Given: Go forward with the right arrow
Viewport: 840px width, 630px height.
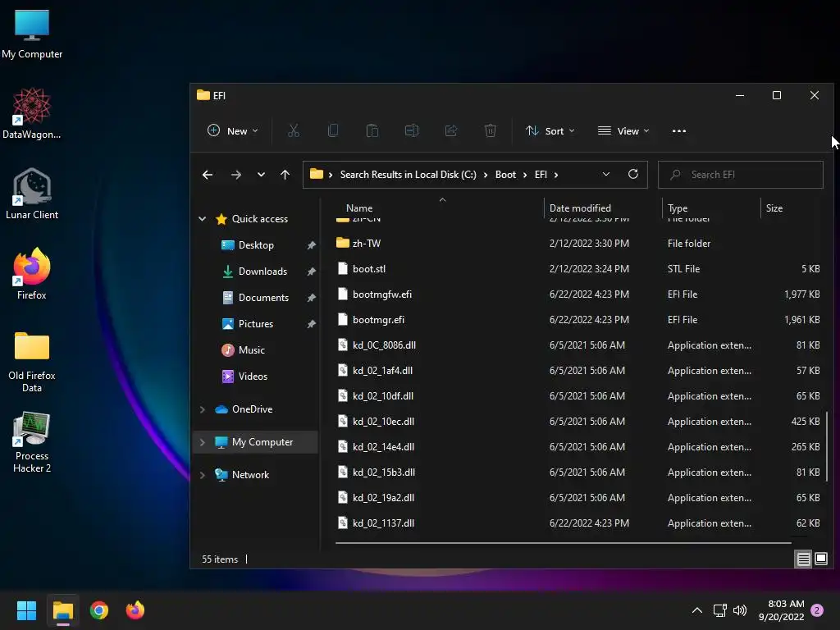Looking at the screenshot, I should click(x=235, y=175).
